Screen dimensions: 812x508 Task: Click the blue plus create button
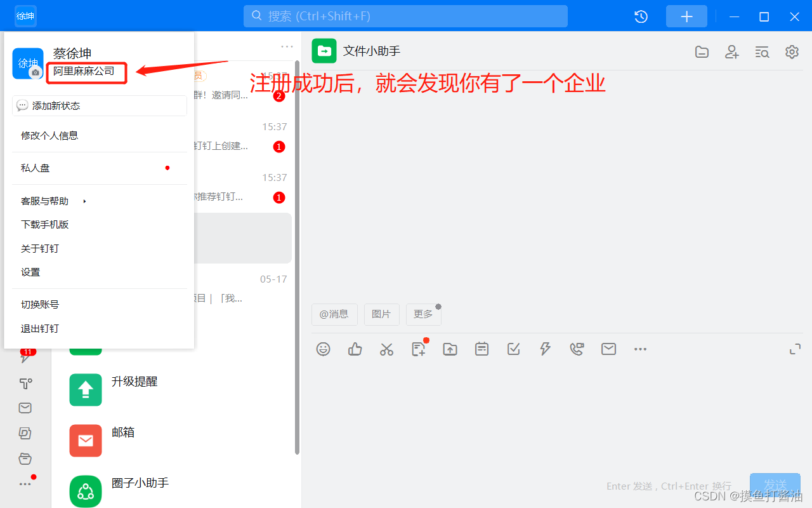686,17
